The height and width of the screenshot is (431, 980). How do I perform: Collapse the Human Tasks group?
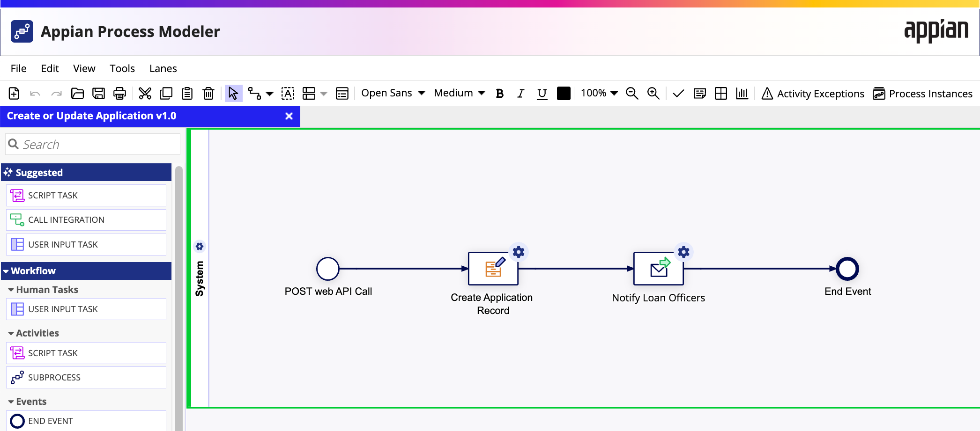[11, 290]
